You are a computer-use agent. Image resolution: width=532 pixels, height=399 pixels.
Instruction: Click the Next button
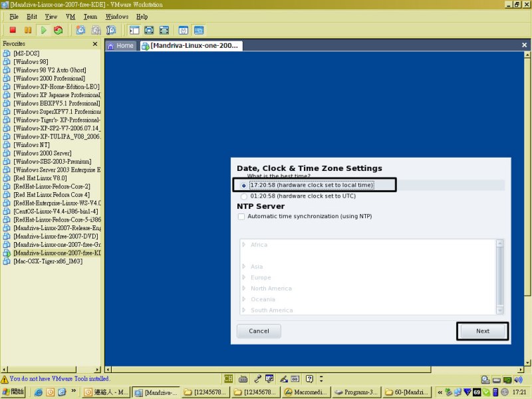click(x=483, y=331)
